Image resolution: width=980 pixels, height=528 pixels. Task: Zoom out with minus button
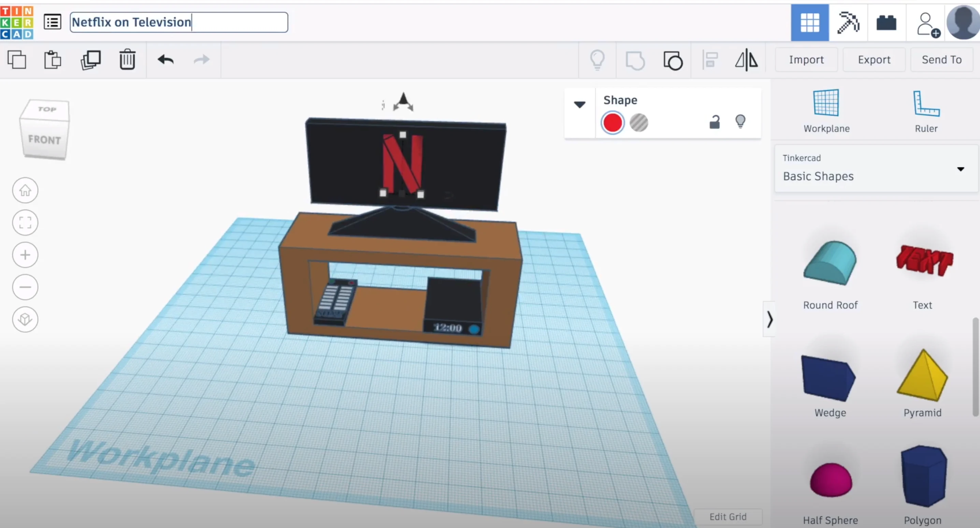(x=25, y=287)
